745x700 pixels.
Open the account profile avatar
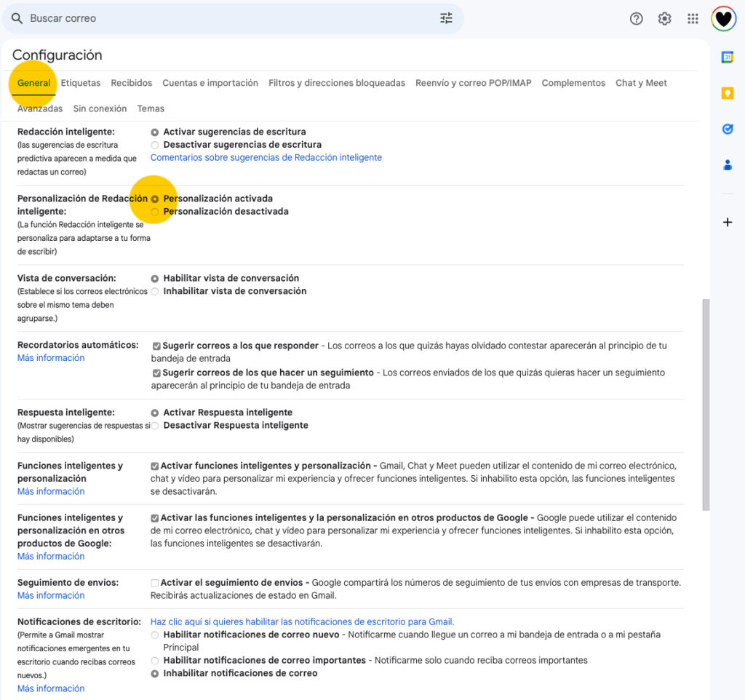point(723,18)
